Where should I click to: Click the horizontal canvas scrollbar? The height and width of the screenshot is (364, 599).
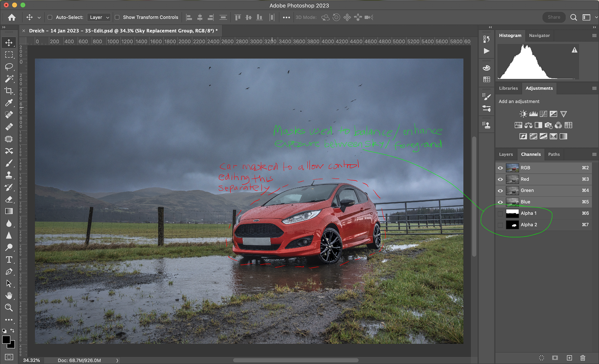pos(295,361)
